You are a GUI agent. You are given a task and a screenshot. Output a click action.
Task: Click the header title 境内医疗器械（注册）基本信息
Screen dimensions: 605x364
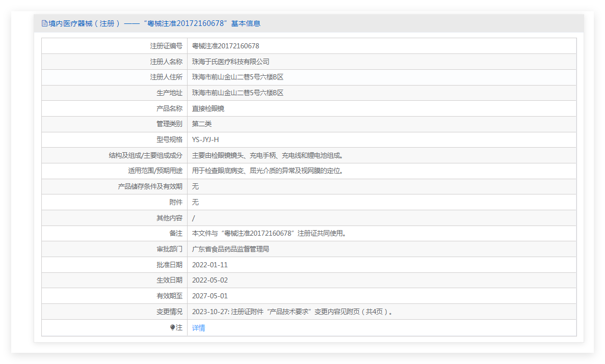(154, 23)
